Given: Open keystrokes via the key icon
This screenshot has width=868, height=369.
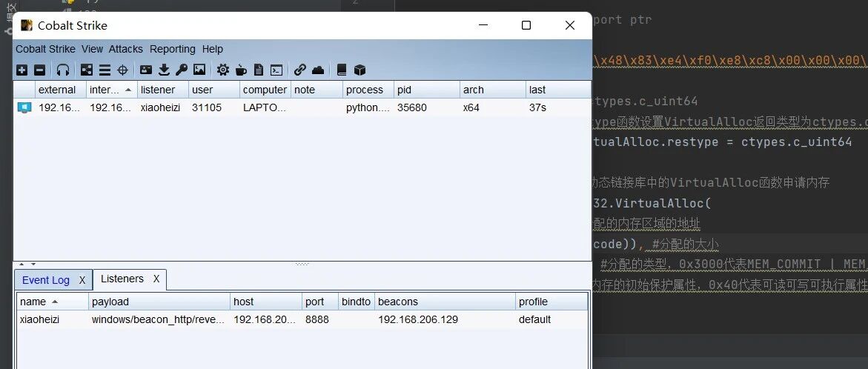Looking at the screenshot, I should click(182, 70).
